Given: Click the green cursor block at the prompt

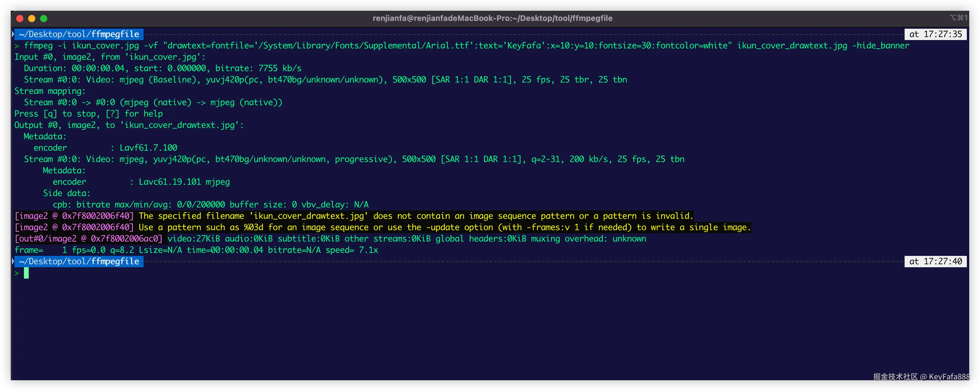Looking at the screenshot, I should [26, 273].
